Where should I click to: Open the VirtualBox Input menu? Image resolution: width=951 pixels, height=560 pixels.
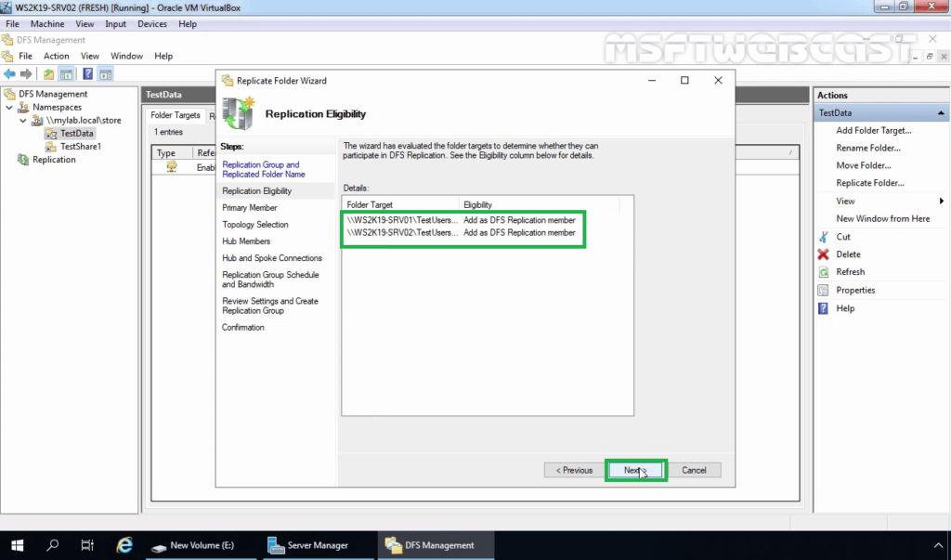(x=115, y=23)
